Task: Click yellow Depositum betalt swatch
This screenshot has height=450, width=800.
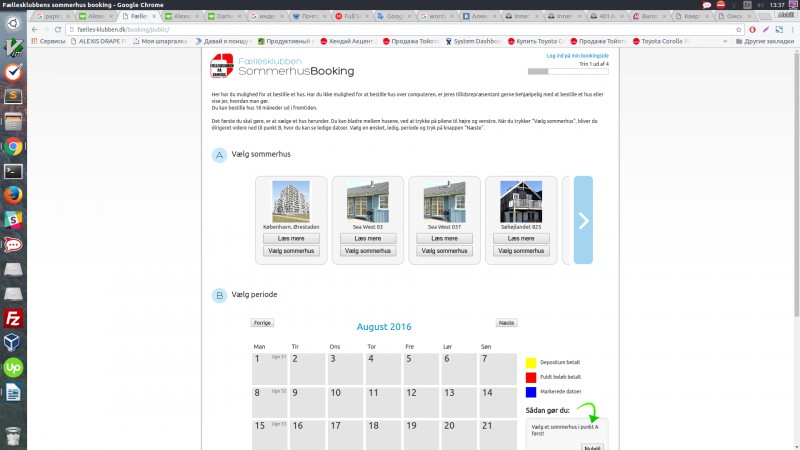Action: coord(531,363)
